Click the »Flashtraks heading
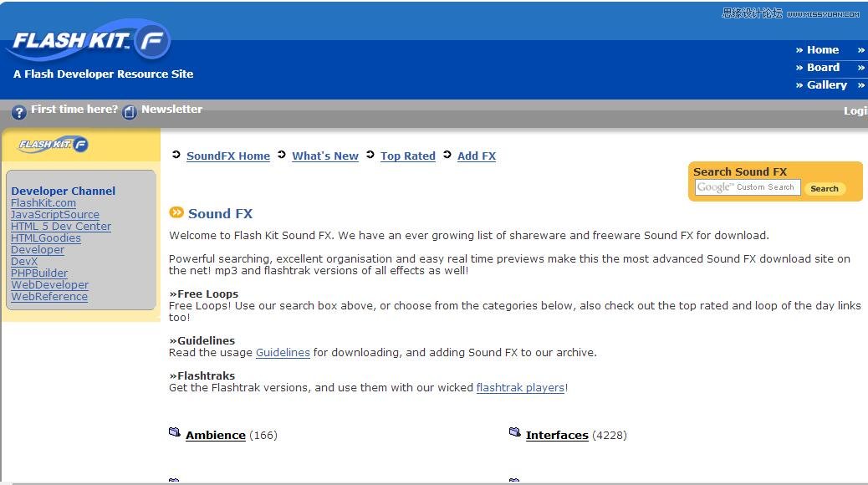The image size is (868, 485). [x=202, y=376]
